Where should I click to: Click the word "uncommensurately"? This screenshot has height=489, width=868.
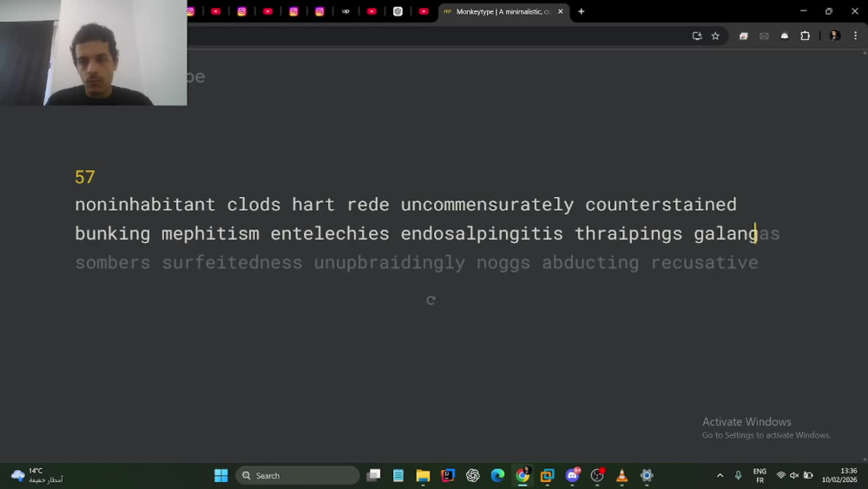pyautogui.click(x=487, y=204)
